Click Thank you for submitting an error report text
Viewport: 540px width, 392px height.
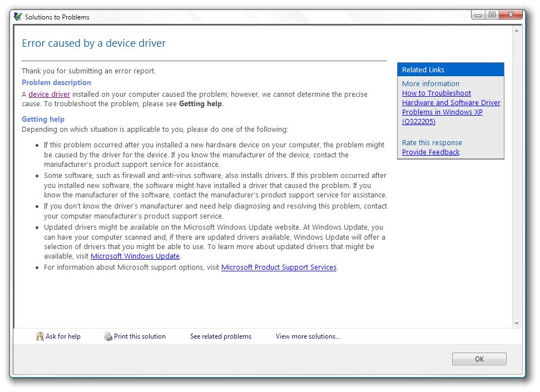point(88,71)
